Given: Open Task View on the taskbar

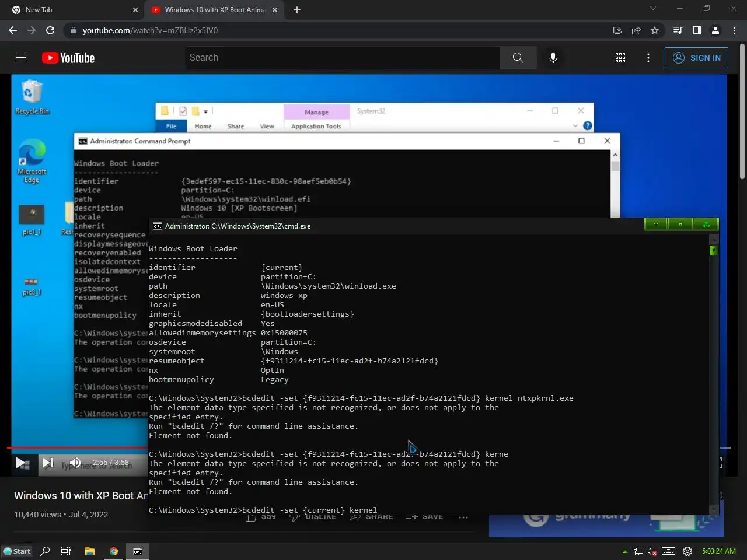Looking at the screenshot, I should (66, 551).
